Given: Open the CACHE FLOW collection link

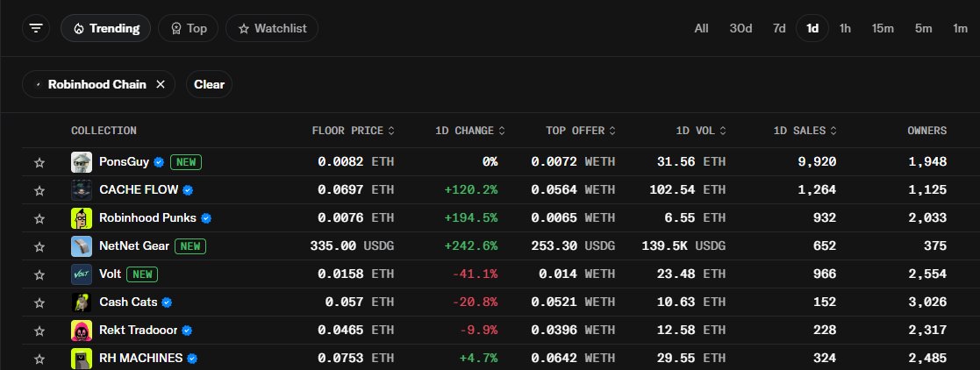Looking at the screenshot, I should coord(139,189).
